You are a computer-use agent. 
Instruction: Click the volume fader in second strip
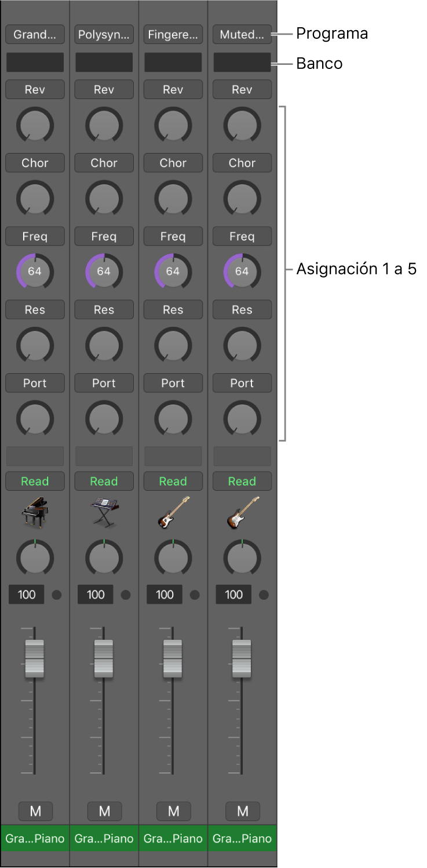(104, 659)
